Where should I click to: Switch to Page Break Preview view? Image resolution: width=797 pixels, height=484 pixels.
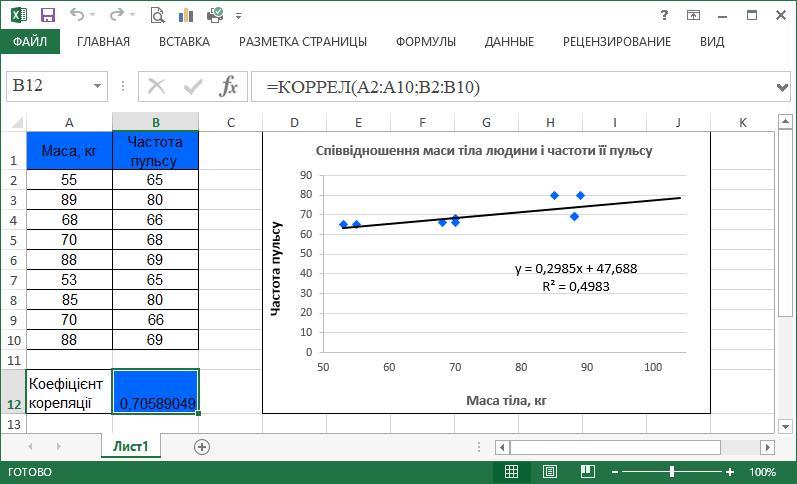click(x=588, y=472)
